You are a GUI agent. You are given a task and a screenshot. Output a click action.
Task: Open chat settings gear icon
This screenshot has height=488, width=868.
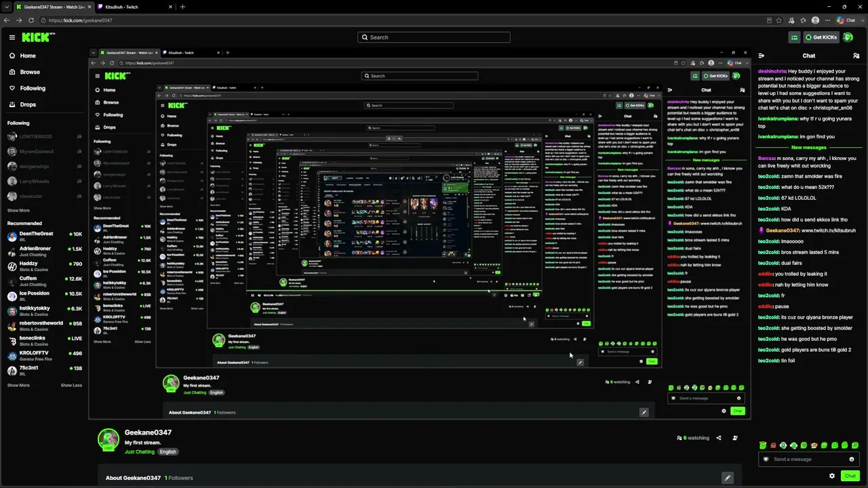832,476
